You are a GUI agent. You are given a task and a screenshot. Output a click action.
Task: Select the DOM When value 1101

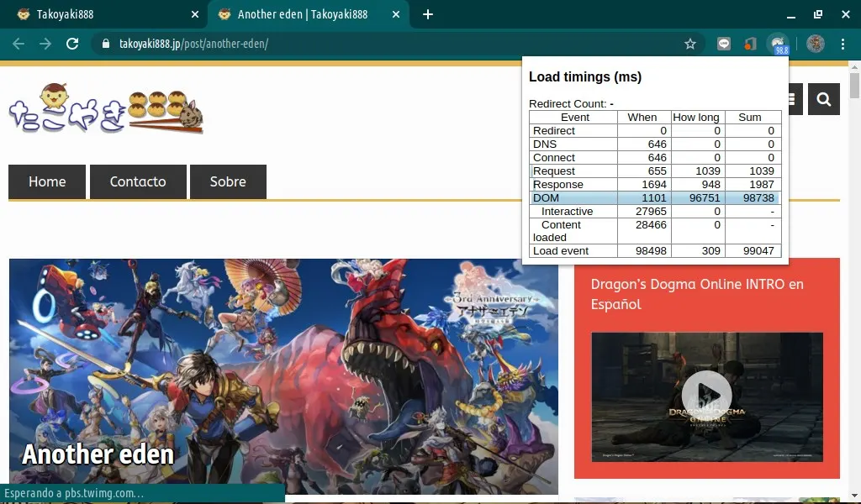coord(654,198)
